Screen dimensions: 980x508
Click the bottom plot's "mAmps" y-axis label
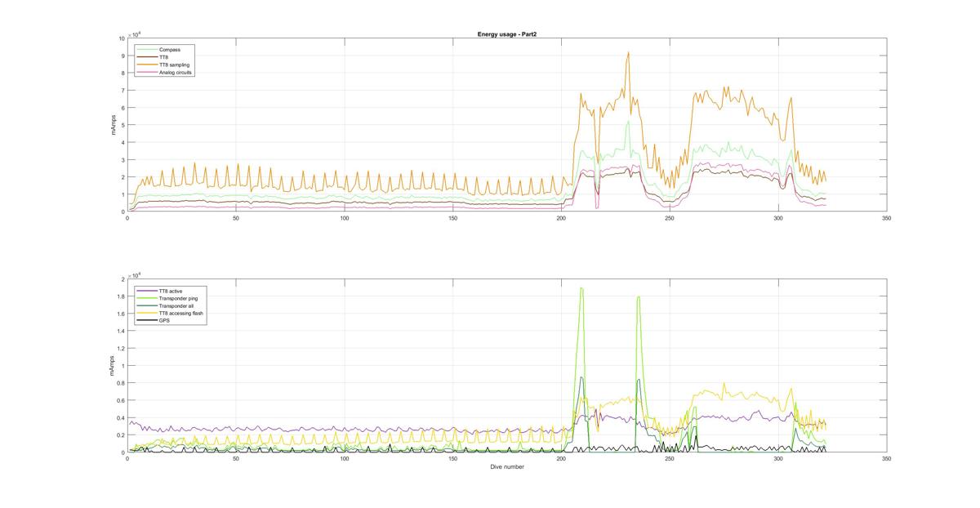(110, 366)
